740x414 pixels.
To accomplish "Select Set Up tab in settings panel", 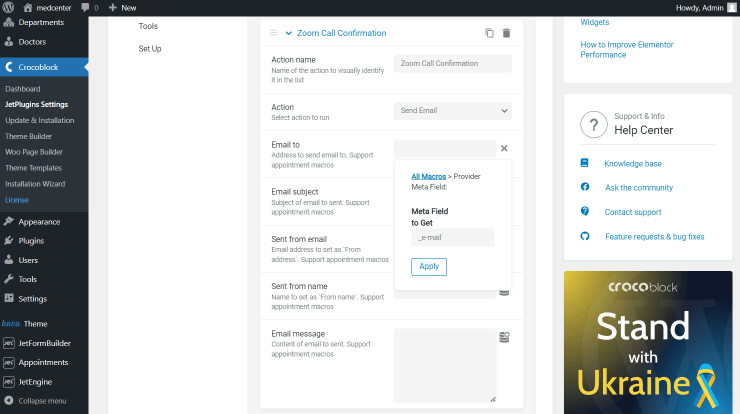I will click(x=150, y=49).
